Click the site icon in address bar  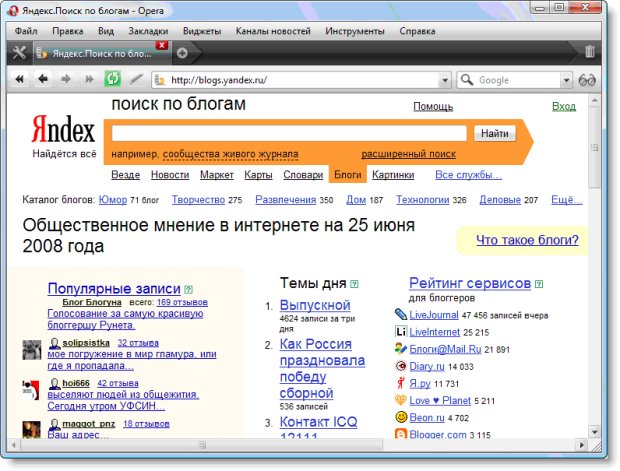click(x=160, y=80)
